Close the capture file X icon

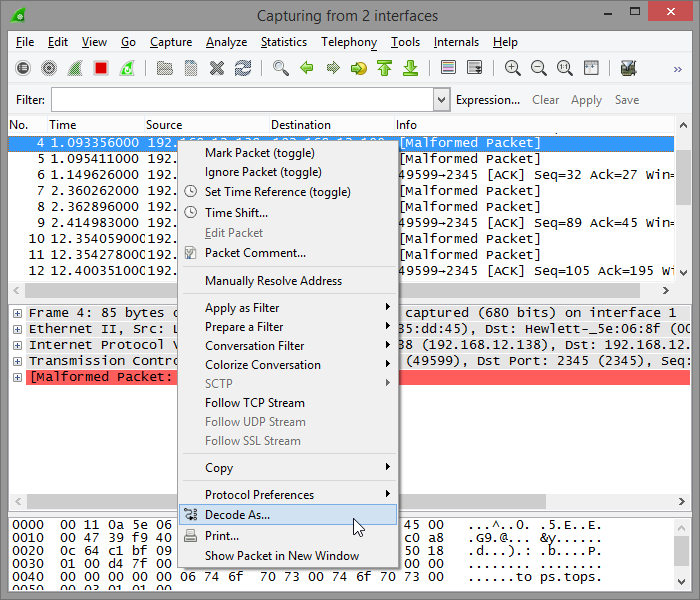tap(217, 68)
